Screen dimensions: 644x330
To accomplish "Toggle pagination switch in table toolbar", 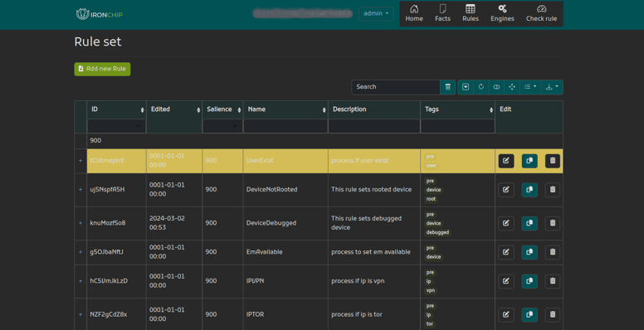I will 466,87.
